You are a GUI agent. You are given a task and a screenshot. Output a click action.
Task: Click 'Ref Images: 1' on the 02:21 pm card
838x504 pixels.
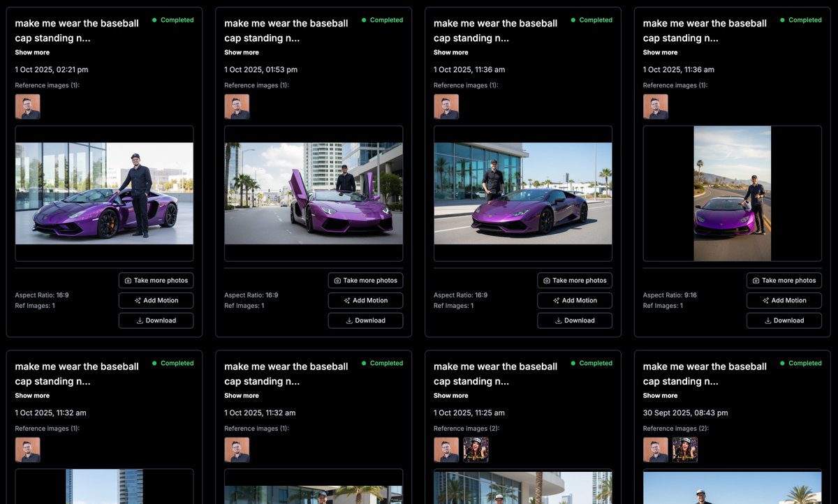coord(35,306)
